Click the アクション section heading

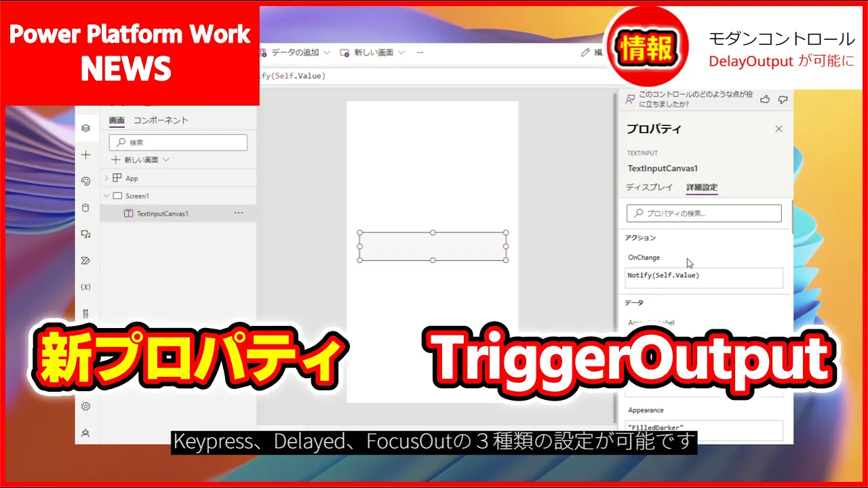(640, 238)
